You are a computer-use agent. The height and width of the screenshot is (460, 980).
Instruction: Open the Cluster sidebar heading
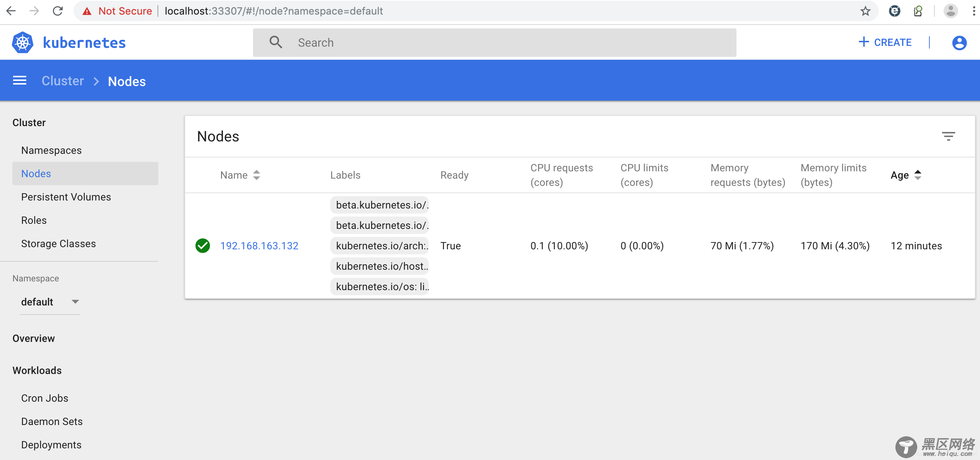[29, 122]
